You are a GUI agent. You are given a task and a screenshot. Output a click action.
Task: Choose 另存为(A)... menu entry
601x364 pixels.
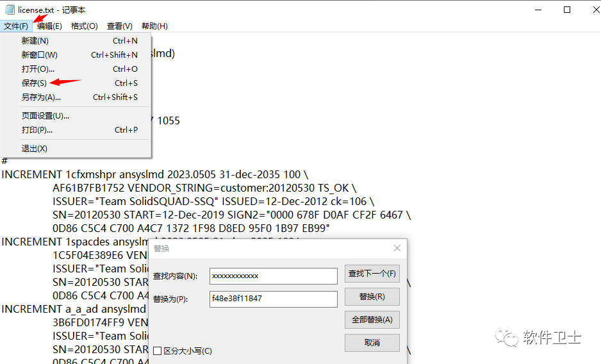pos(76,97)
